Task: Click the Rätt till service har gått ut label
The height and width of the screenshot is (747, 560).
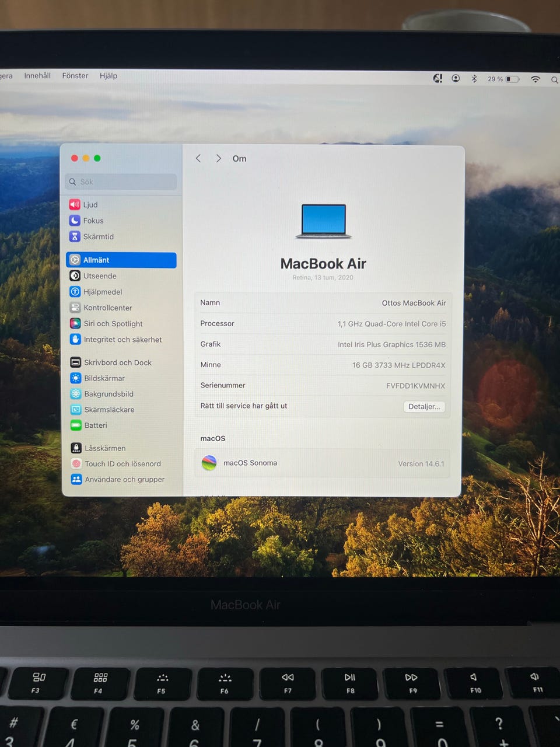Action: (244, 406)
